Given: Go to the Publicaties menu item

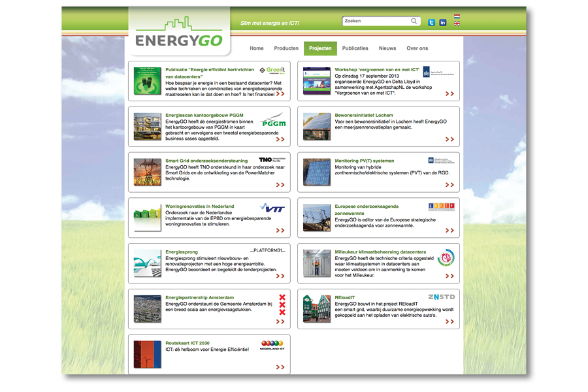Looking at the screenshot, I should [355, 48].
